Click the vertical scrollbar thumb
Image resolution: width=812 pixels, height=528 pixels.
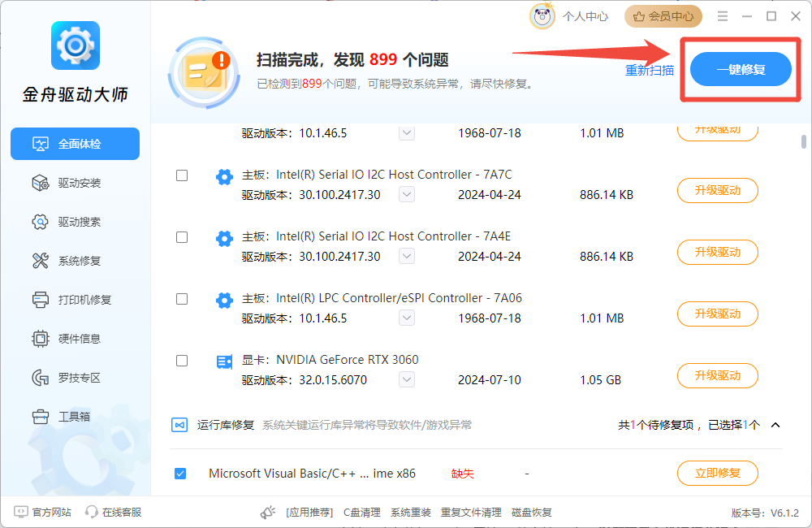pyautogui.click(x=803, y=141)
